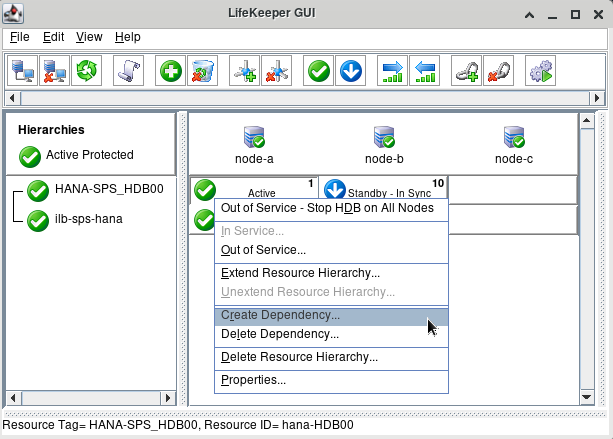The image size is (613, 439).
Task: Click the node-b label
Action: pyautogui.click(x=384, y=159)
